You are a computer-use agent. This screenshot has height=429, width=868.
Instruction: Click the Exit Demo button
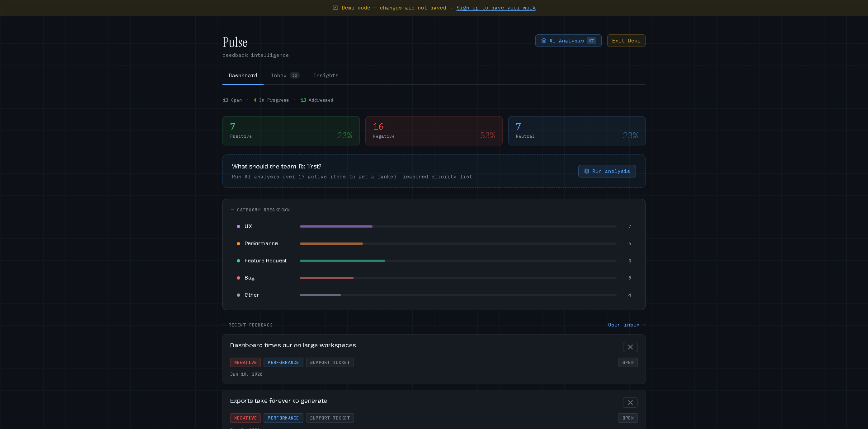coord(626,41)
